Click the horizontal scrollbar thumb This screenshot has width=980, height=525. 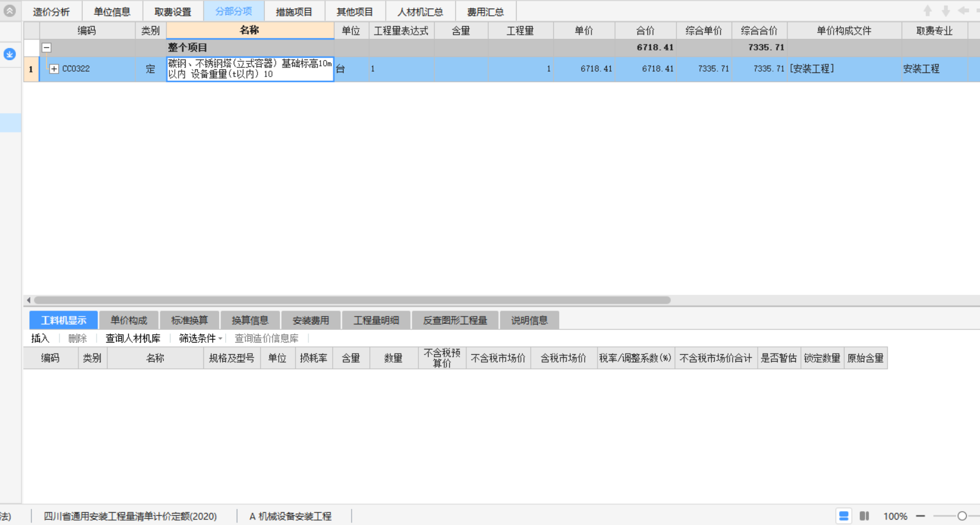point(352,300)
